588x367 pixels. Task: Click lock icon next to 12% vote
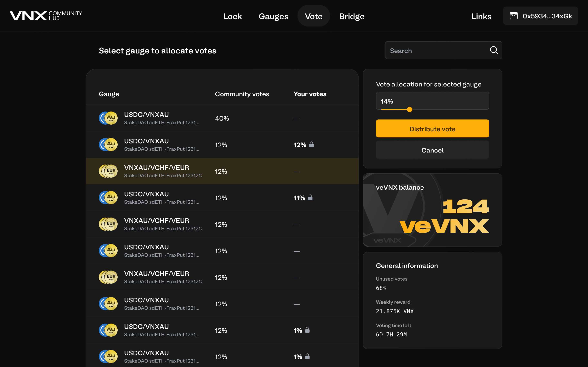[311, 145]
